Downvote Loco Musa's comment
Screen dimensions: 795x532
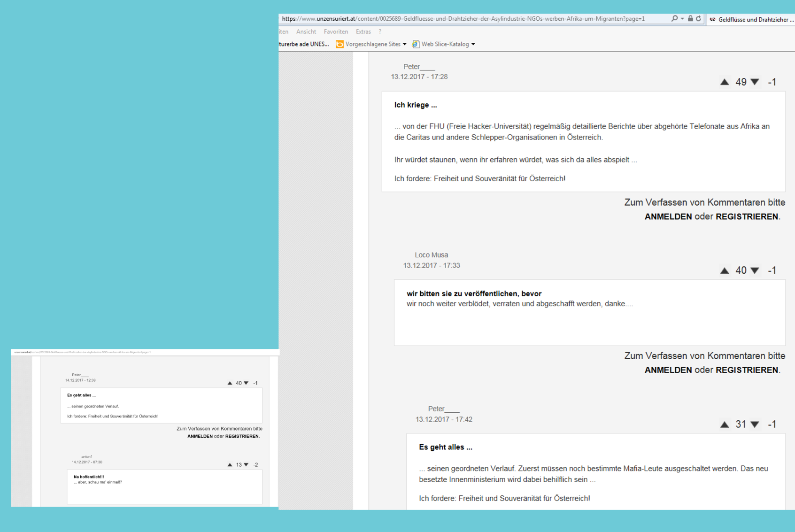tap(755, 270)
